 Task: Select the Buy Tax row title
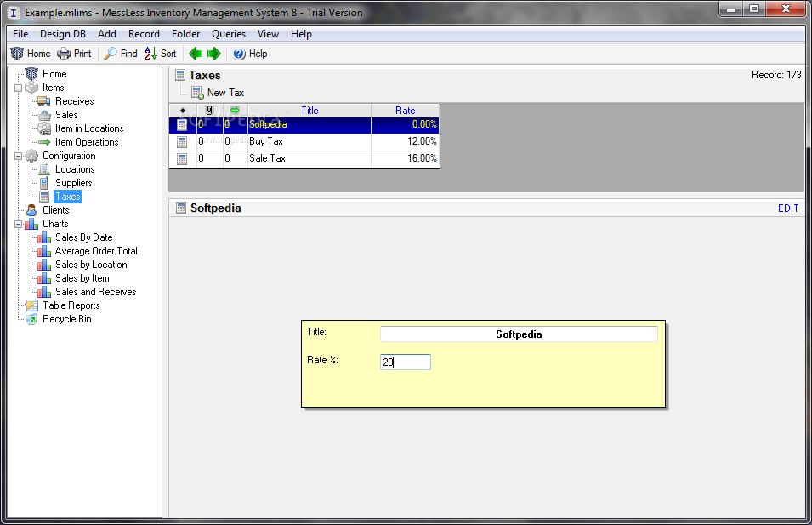[x=266, y=141]
